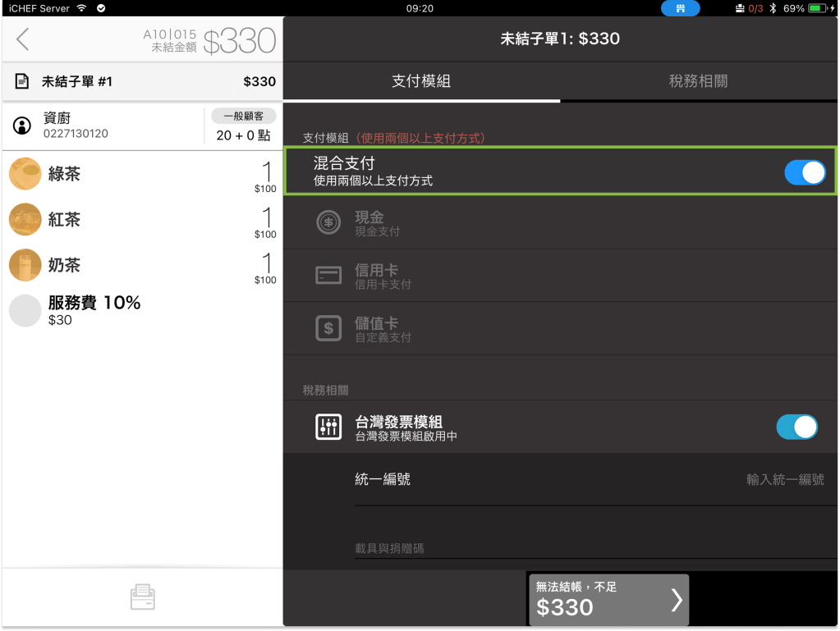The image size is (840, 631).
Task: Switch to the 稅務相關 tab
Action: tap(698, 81)
